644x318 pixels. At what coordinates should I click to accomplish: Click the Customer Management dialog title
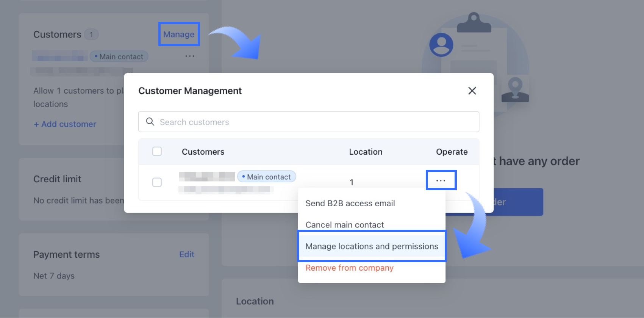point(190,91)
